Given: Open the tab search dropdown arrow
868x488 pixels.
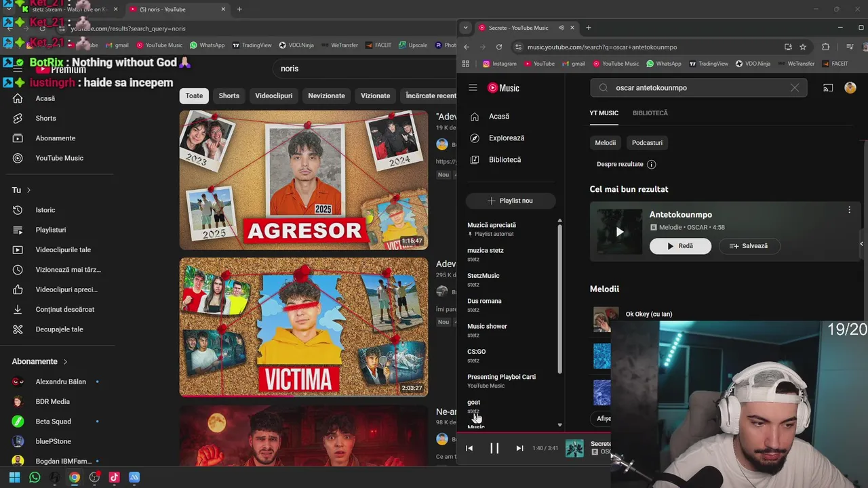Looking at the screenshot, I should (465, 28).
